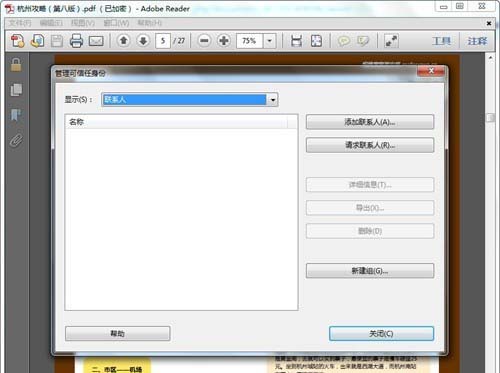Go to previous page with the up arrow

(124, 41)
